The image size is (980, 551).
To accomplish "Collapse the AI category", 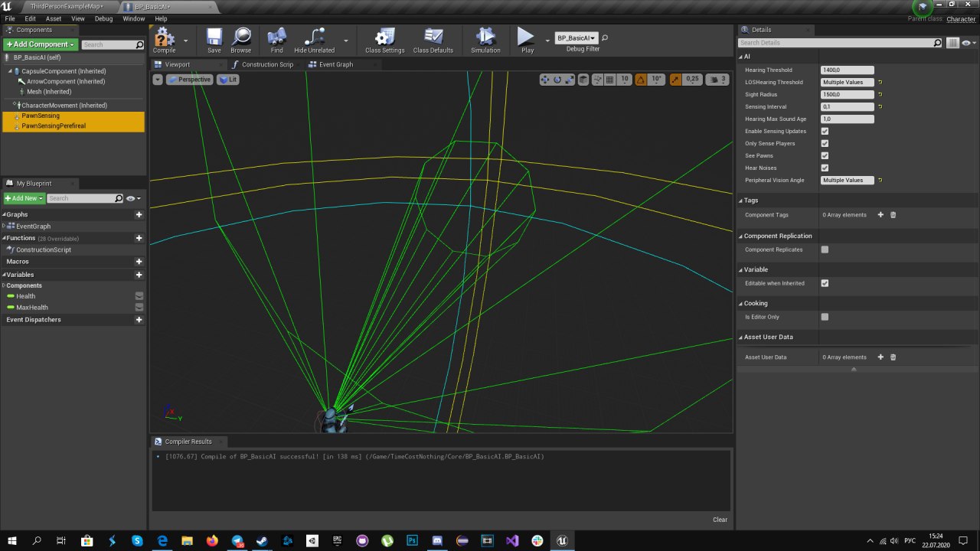I will pyautogui.click(x=740, y=57).
